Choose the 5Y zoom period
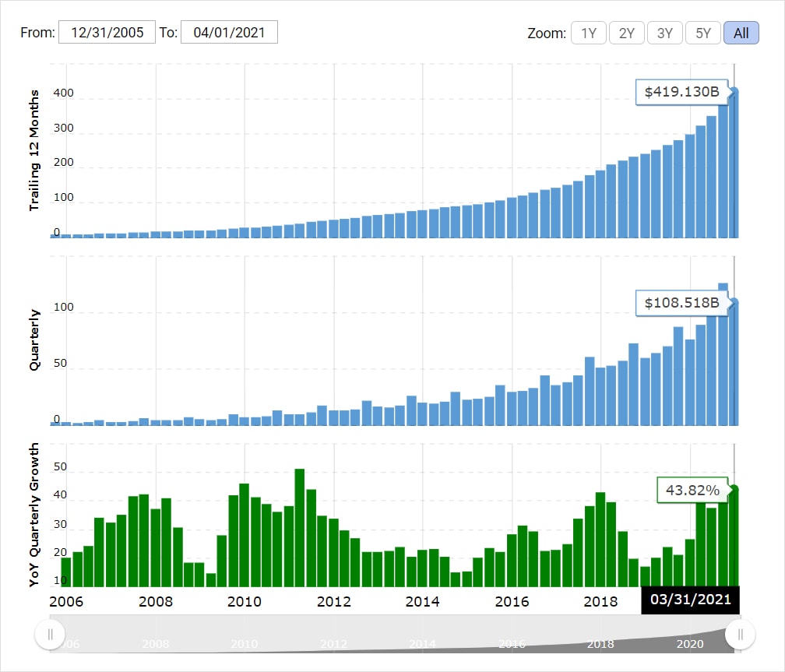 [x=702, y=33]
